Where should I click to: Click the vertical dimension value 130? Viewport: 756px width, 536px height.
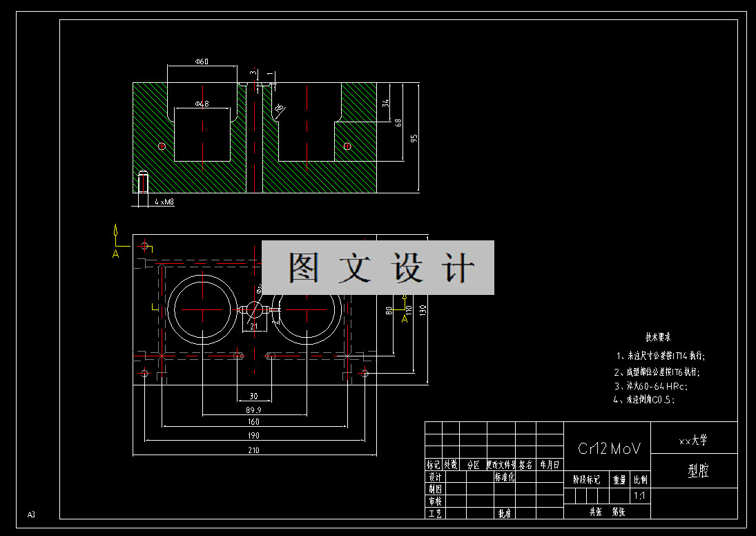tap(423, 309)
